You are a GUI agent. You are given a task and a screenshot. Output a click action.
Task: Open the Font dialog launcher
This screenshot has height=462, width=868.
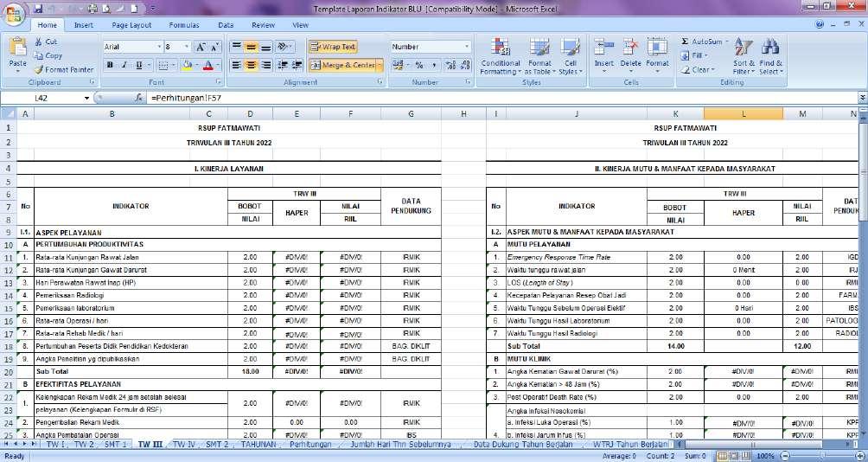coord(219,82)
